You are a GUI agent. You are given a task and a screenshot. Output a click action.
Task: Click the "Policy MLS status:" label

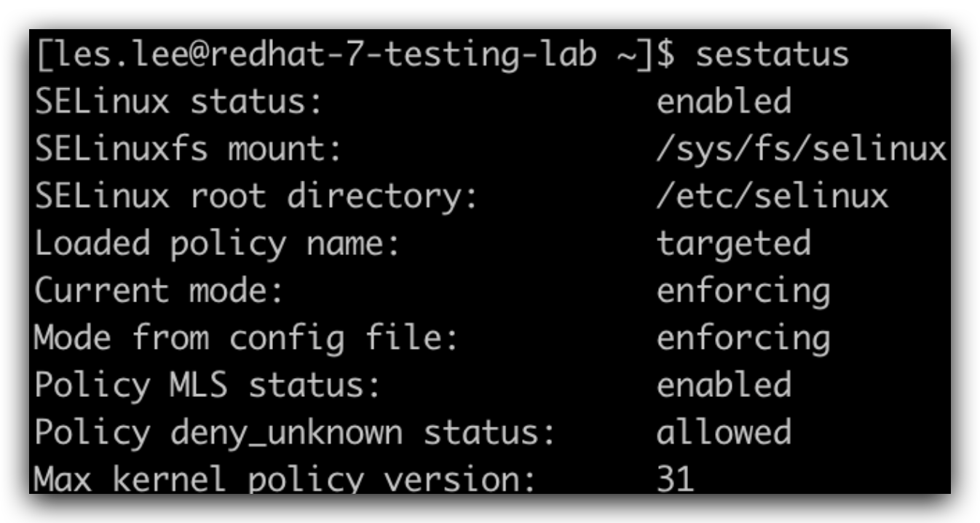click(208, 386)
